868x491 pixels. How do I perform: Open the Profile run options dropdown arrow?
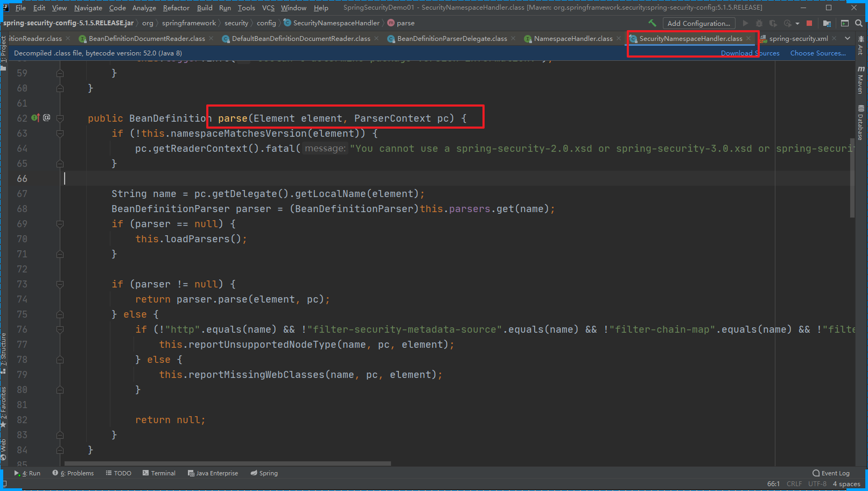click(797, 23)
